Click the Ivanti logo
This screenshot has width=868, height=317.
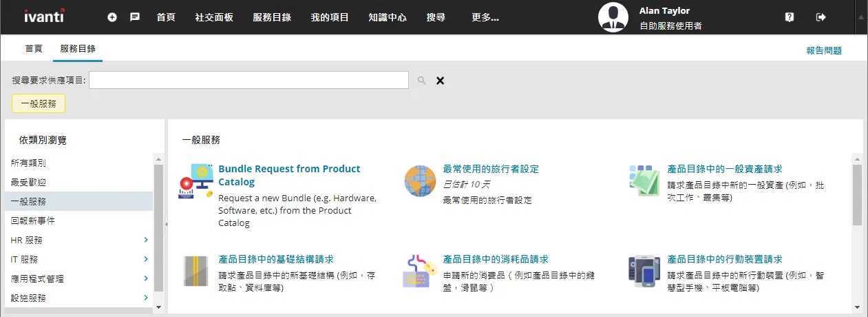(45, 17)
